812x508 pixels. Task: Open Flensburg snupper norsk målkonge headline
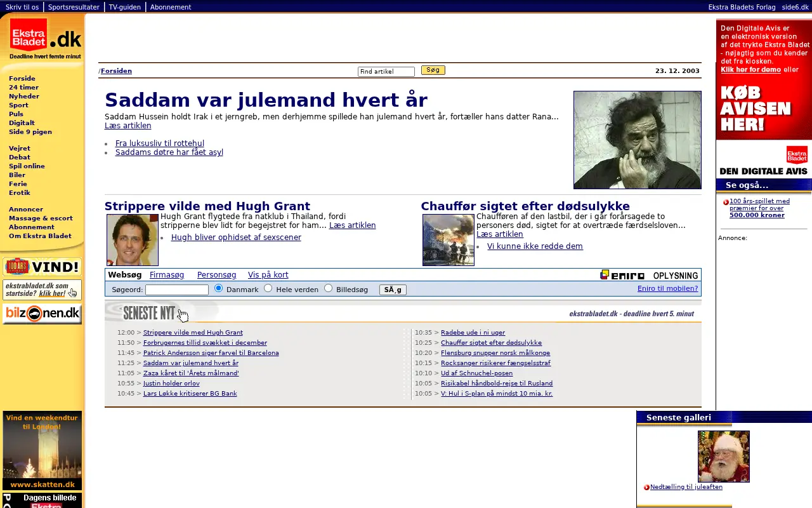coord(495,353)
